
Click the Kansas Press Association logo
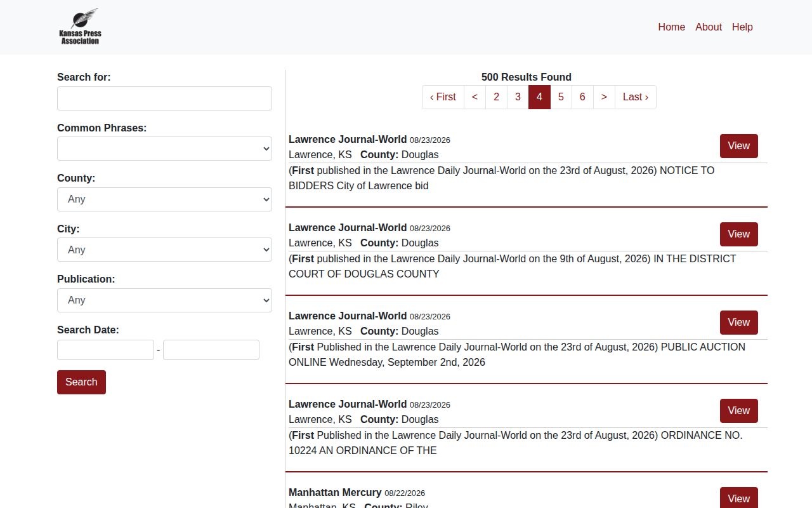pyautogui.click(x=80, y=27)
